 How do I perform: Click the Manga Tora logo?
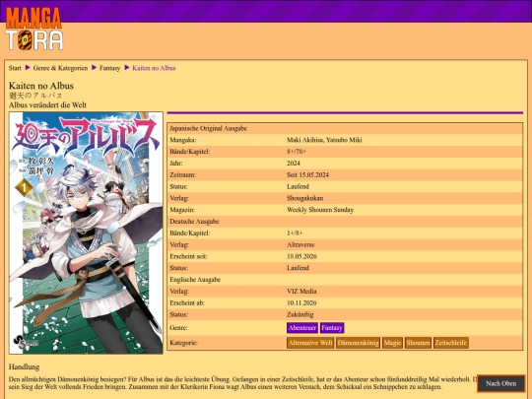(x=33, y=29)
